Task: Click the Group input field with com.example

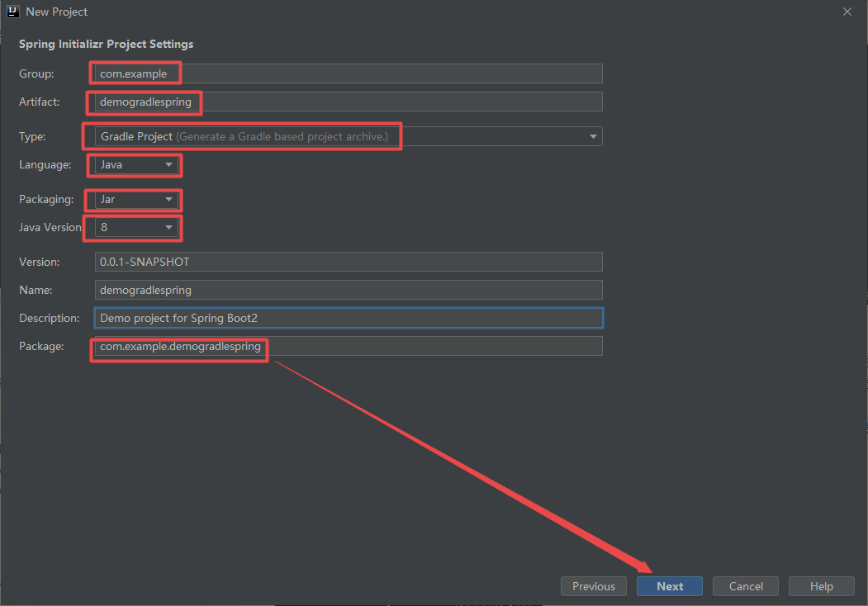Action: tap(349, 73)
